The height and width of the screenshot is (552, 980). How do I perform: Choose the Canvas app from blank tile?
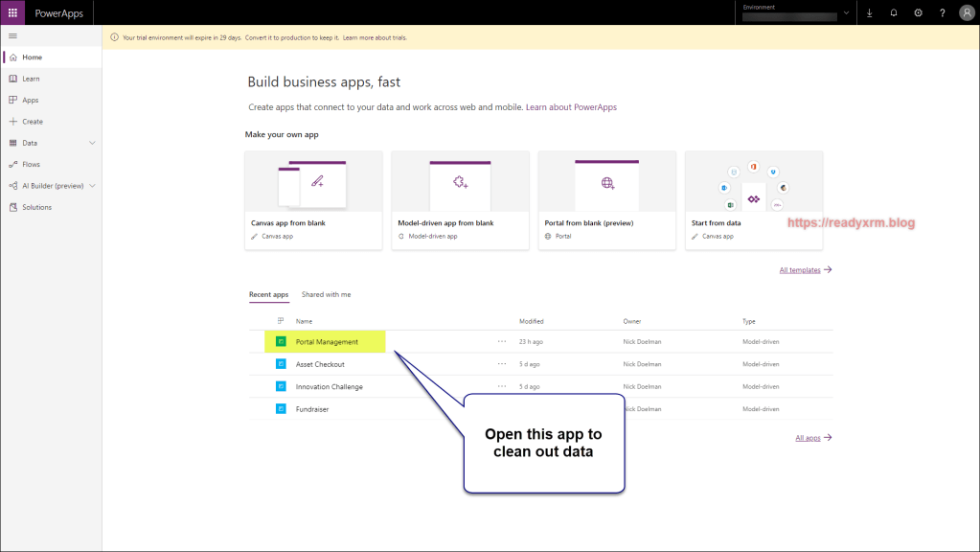coord(313,200)
